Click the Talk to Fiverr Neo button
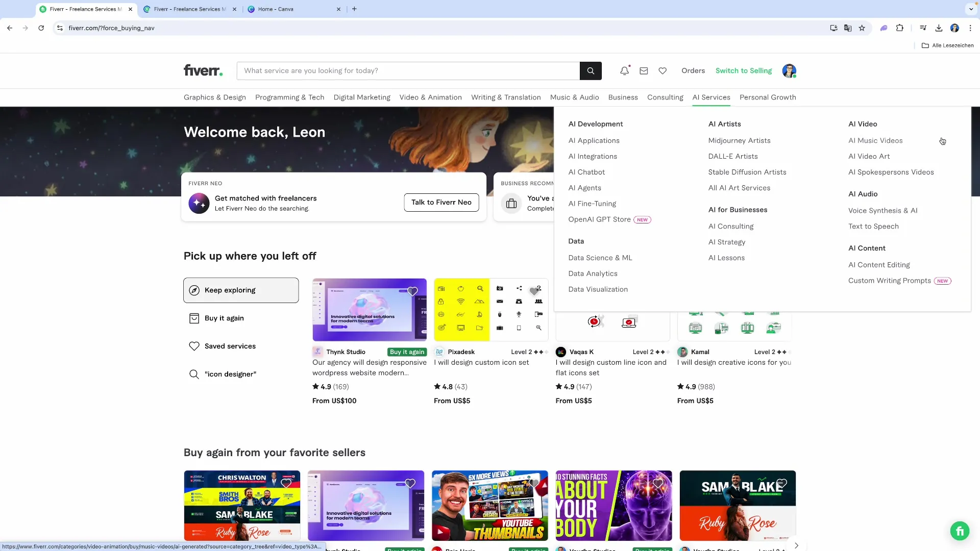 coord(441,202)
